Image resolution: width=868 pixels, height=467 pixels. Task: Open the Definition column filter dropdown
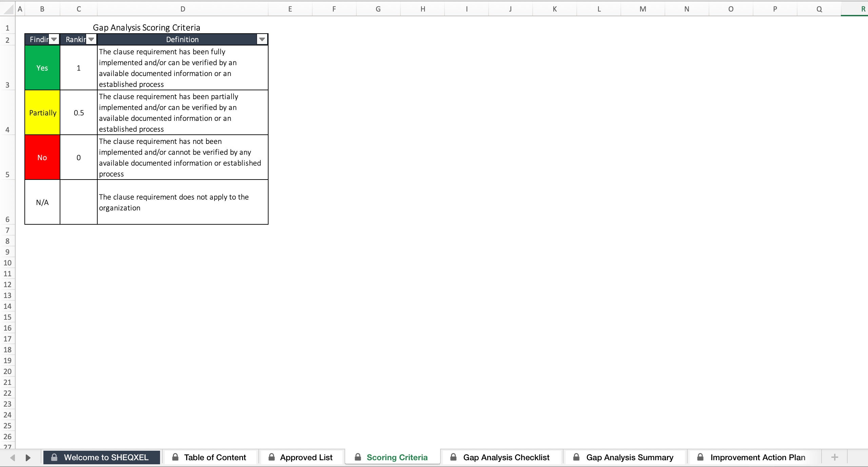[x=262, y=39]
